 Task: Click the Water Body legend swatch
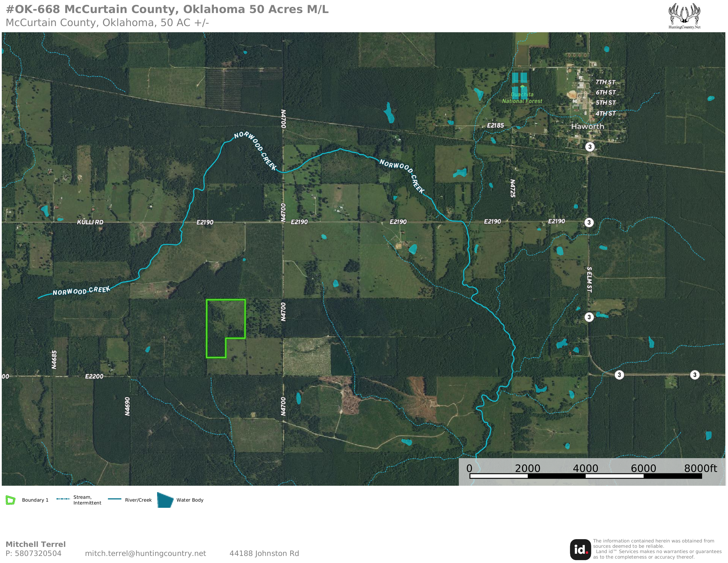tap(165, 500)
